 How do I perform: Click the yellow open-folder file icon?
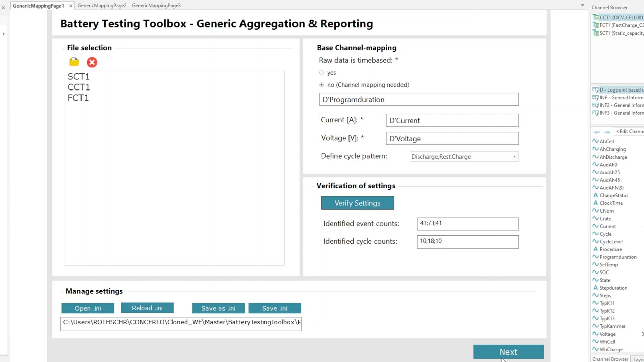point(74,62)
